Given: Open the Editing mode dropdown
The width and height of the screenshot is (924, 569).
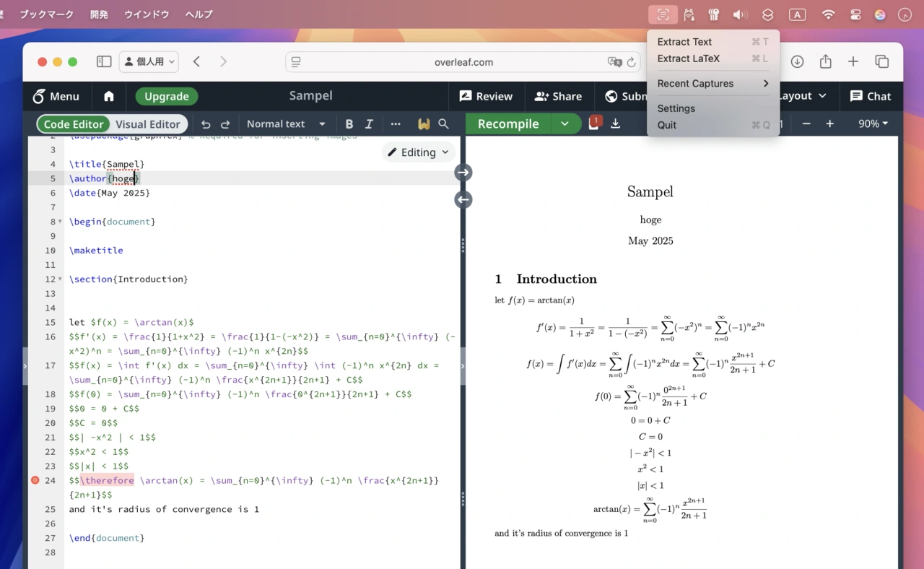Looking at the screenshot, I should 419,152.
